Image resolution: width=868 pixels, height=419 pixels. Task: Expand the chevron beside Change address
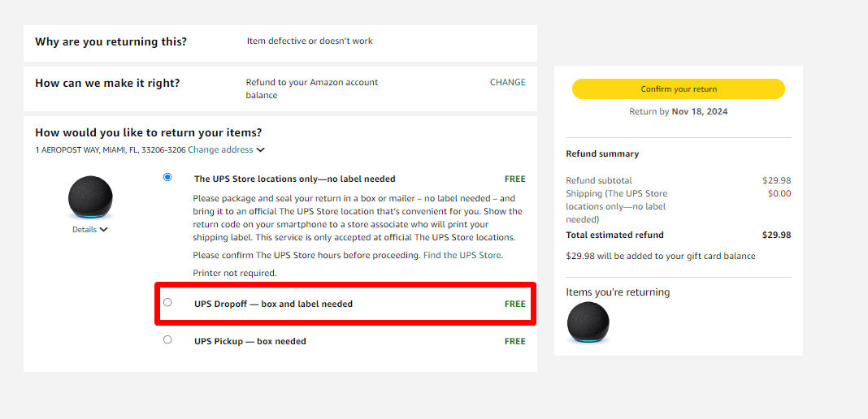[x=260, y=150]
